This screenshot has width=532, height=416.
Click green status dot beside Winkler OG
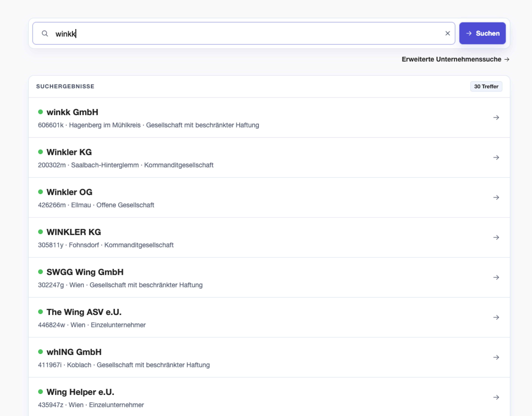(x=40, y=192)
